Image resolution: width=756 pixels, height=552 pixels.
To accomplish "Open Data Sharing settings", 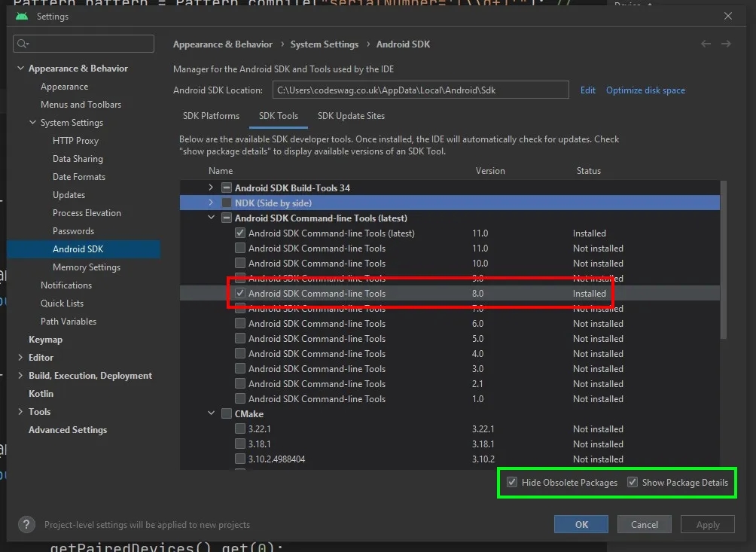I will tap(78, 159).
